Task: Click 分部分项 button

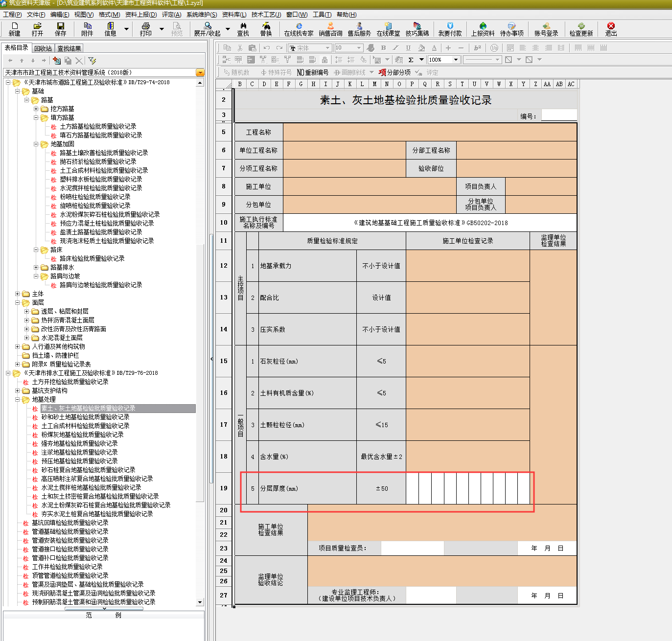Action: [394, 72]
